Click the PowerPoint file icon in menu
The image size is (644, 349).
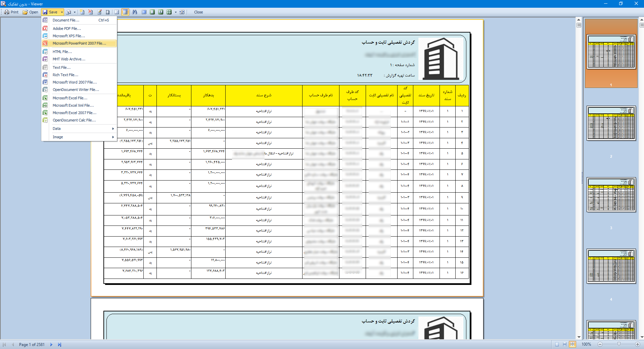[x=45, y=43]
